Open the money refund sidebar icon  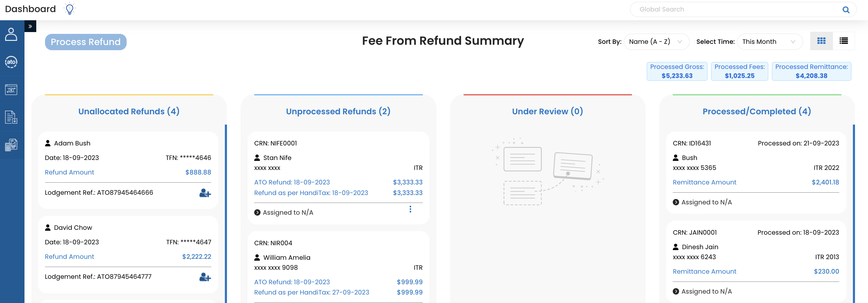click(x=11, y=90)
